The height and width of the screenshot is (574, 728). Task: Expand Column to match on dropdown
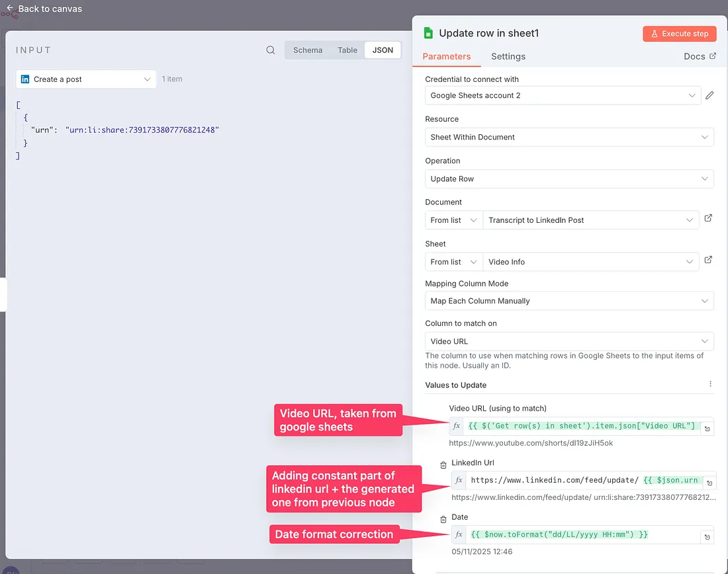pyautogui.click(x=569, y=341)
